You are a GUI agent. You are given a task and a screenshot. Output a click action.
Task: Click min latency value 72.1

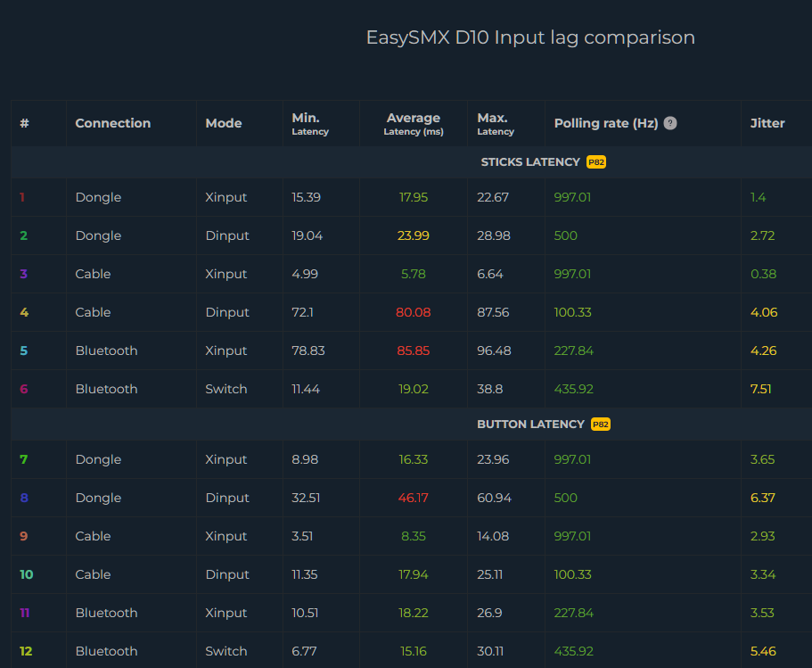point(302,312)
